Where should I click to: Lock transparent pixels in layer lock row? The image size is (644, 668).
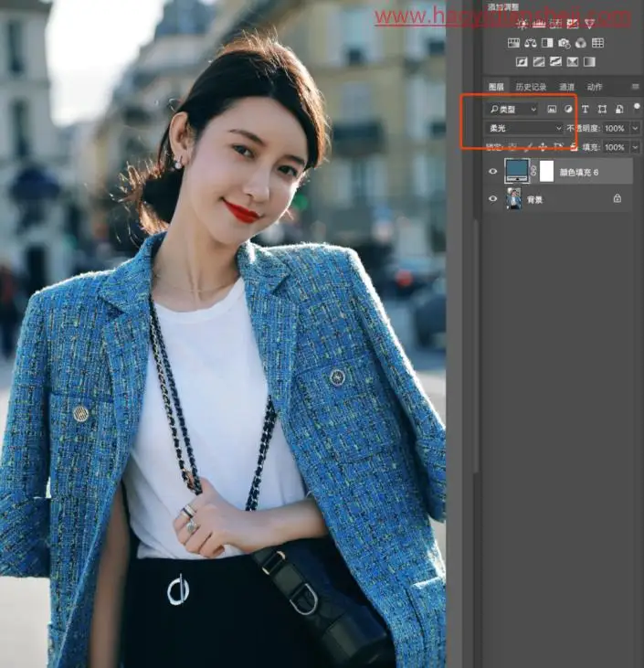pos(512,147)
